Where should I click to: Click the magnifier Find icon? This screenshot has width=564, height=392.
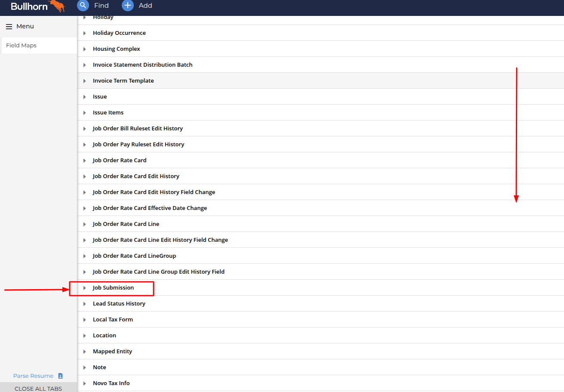(83, 6)
